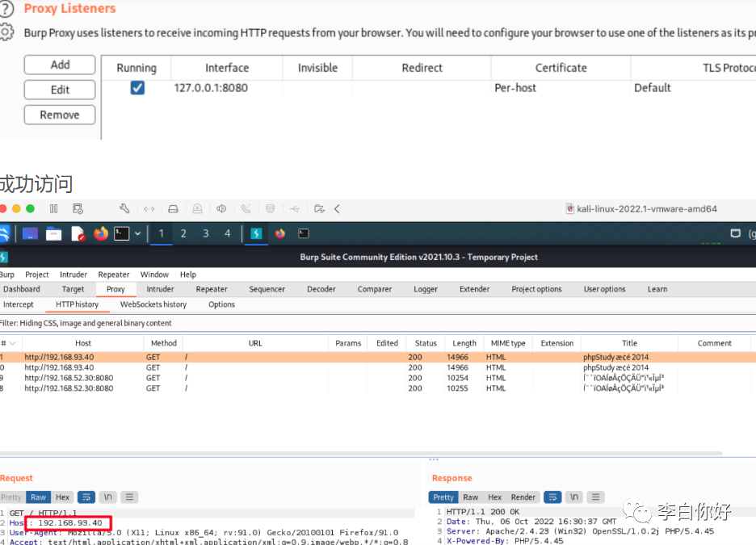
Task: Click the Add listener button
Action: (x=60, y=65)
